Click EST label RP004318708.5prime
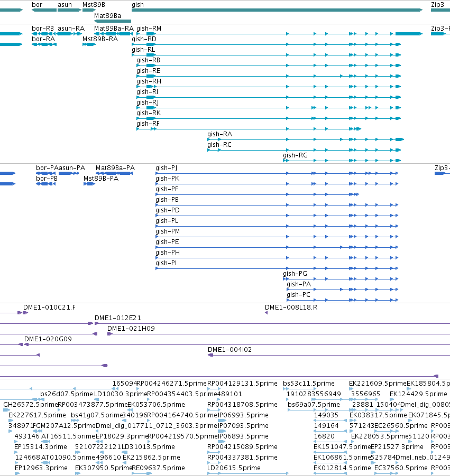Screen dimensions: 450x476 (x=243, y=405)
